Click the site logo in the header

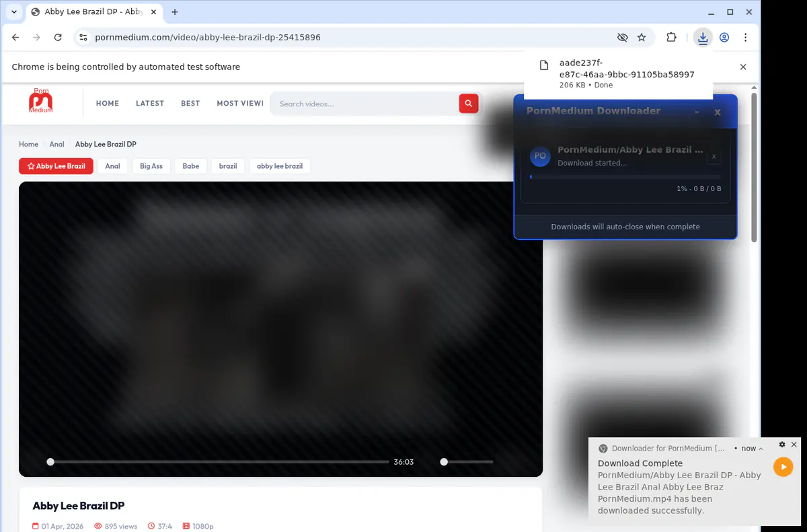(41, 101)
